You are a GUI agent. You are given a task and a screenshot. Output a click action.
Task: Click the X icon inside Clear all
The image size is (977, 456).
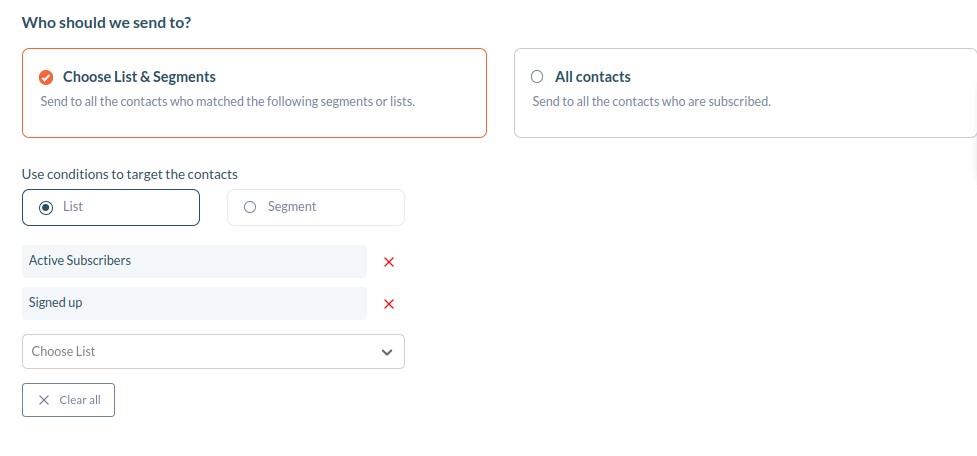point(44,400)
